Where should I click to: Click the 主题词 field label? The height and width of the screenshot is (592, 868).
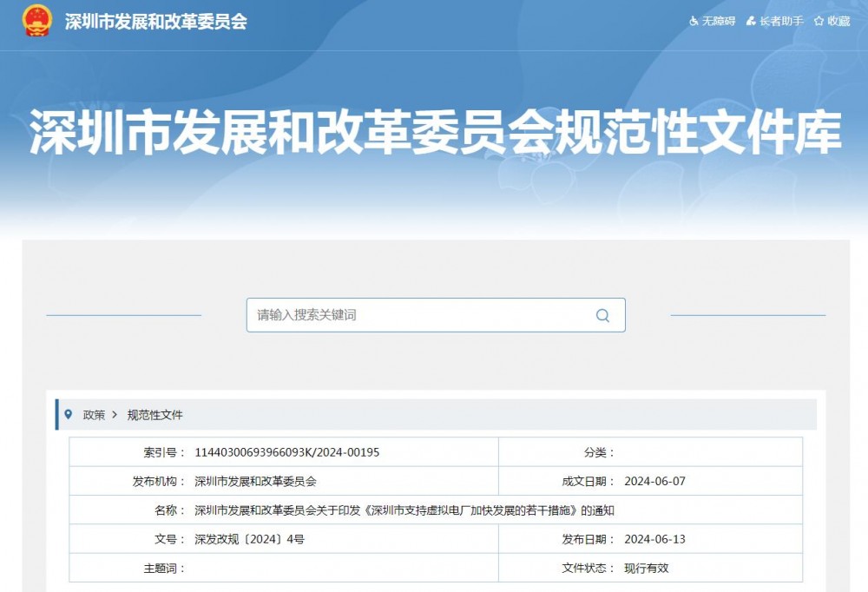(x=163, y=569)
